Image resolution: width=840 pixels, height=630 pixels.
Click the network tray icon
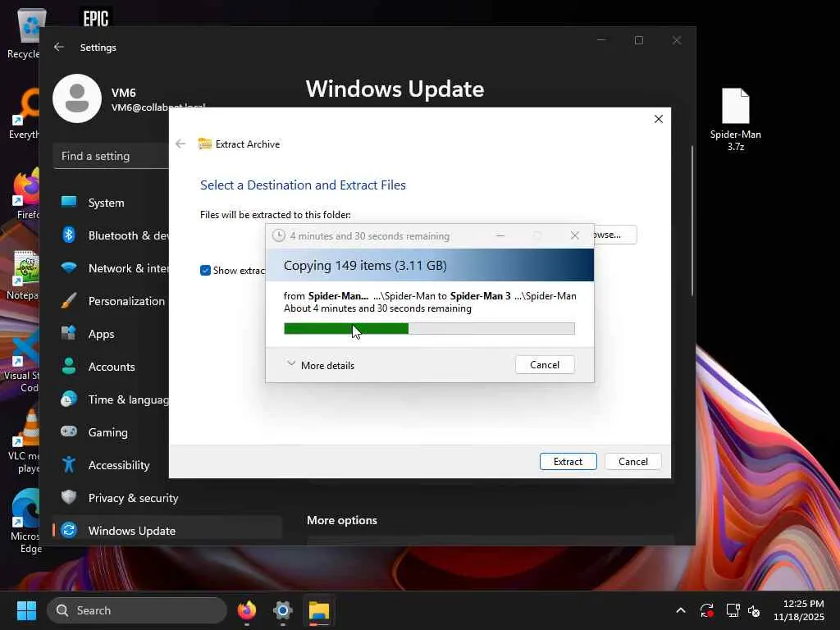click(733, 610)
